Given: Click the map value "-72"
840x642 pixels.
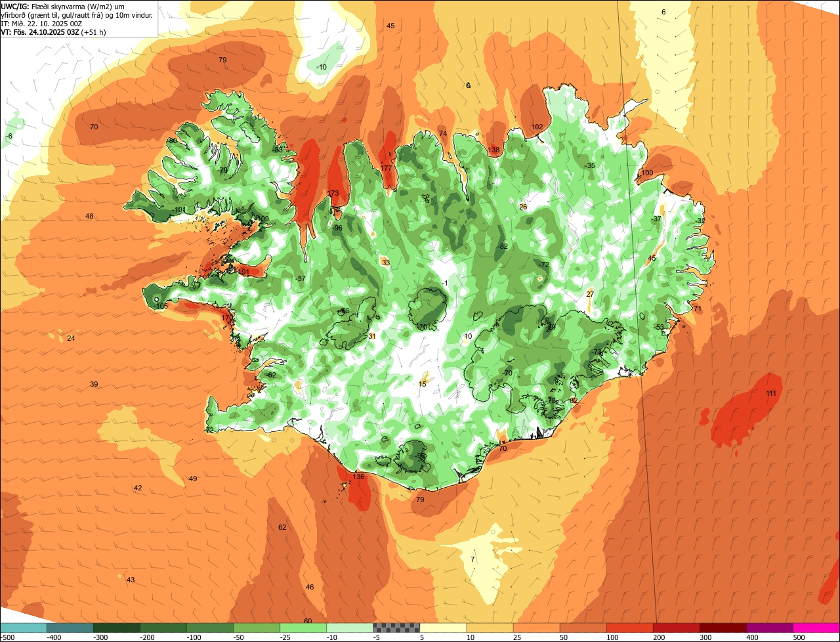Looking at the screenshot, I should (544, 265).
